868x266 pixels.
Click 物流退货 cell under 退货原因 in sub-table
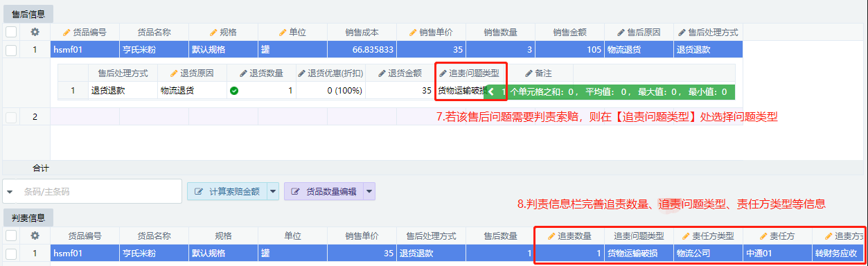(x=192, y=90)
